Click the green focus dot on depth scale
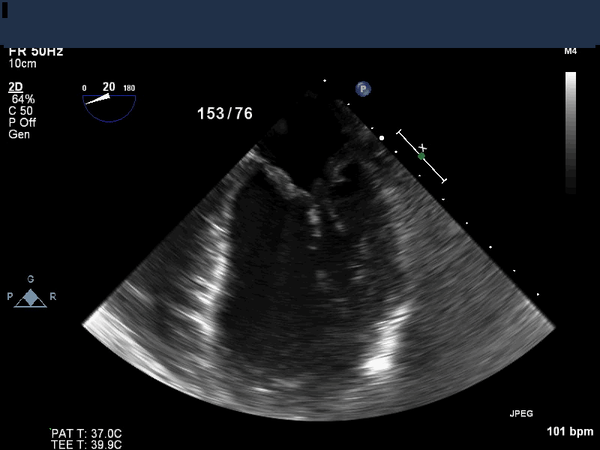This screenshot has height=450, width=600. [x=422, y=156]
